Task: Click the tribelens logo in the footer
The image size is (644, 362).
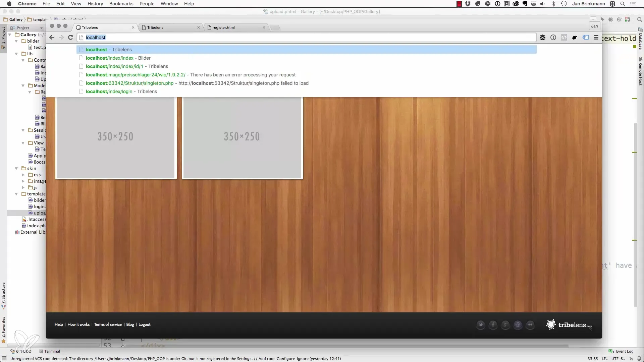Action: click(x=569, y=325)
